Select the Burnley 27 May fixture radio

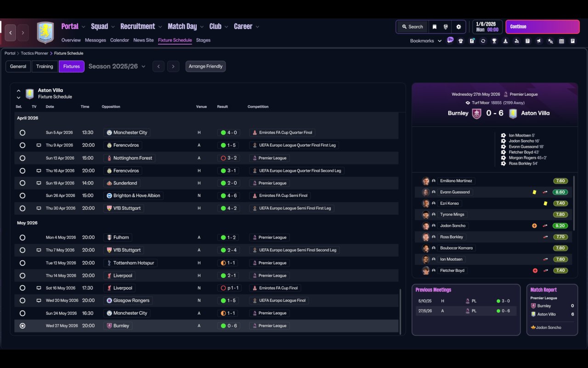coord(23,326)
